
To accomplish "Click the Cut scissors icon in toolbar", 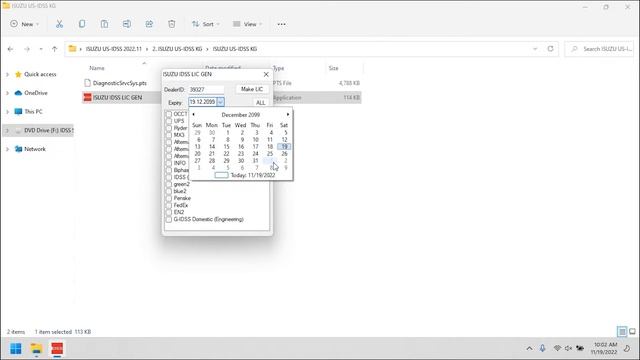I will pyautogui.click(x=60, y=24).
